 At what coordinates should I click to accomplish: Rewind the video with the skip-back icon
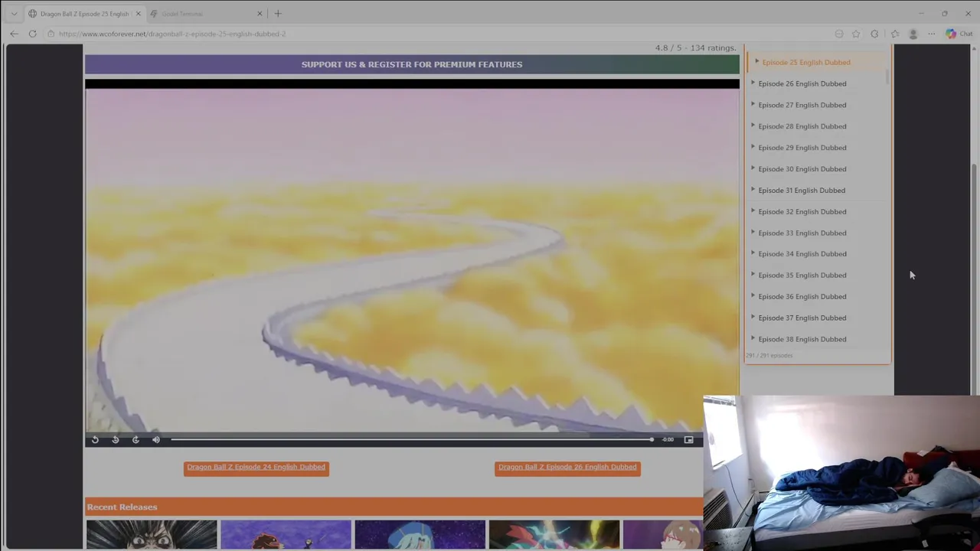[x=116, y=439]
